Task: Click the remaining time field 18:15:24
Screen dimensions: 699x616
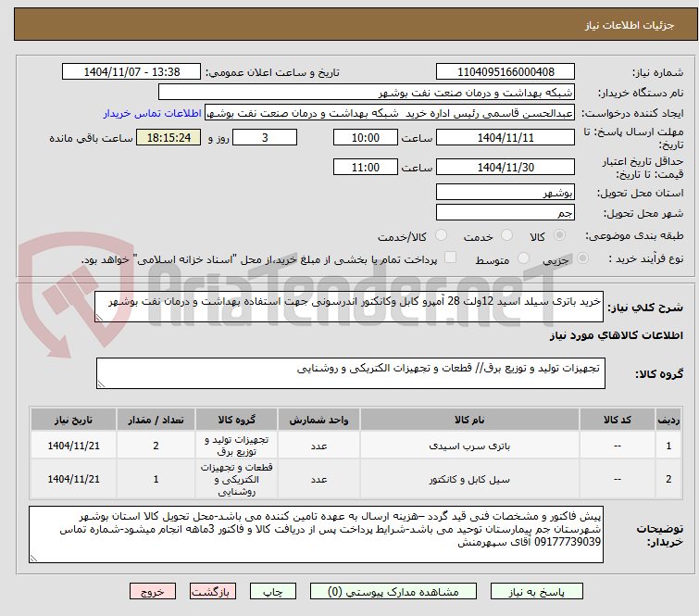Action: coord(169,137)
